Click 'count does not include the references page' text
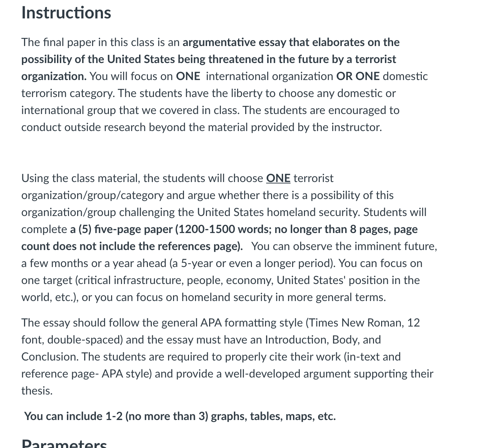The height and width of the screenshot is (448, 477). coord(131,246)
